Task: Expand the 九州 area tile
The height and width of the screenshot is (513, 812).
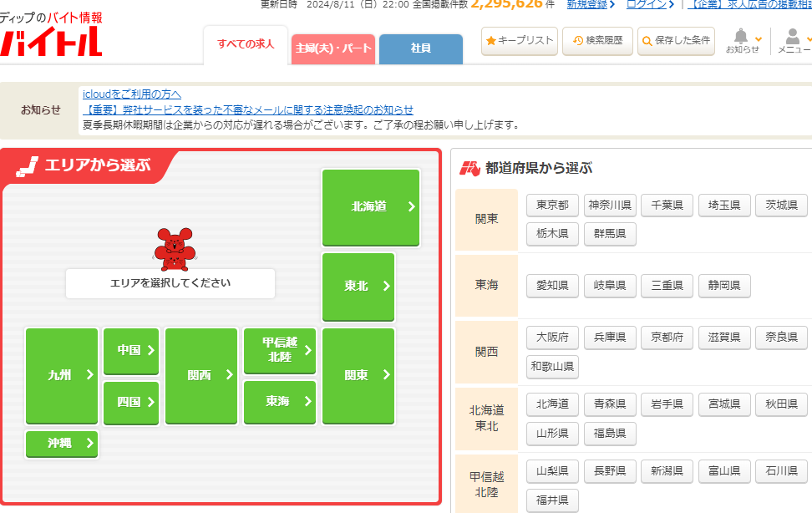Action: (x=62, y=375)
